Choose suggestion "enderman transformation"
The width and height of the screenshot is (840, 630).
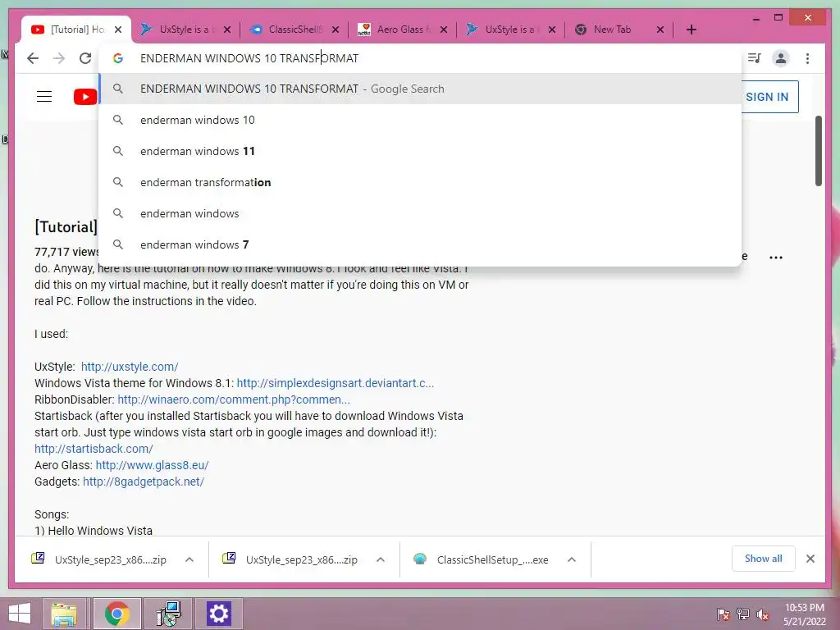click(x=421, y=182)
